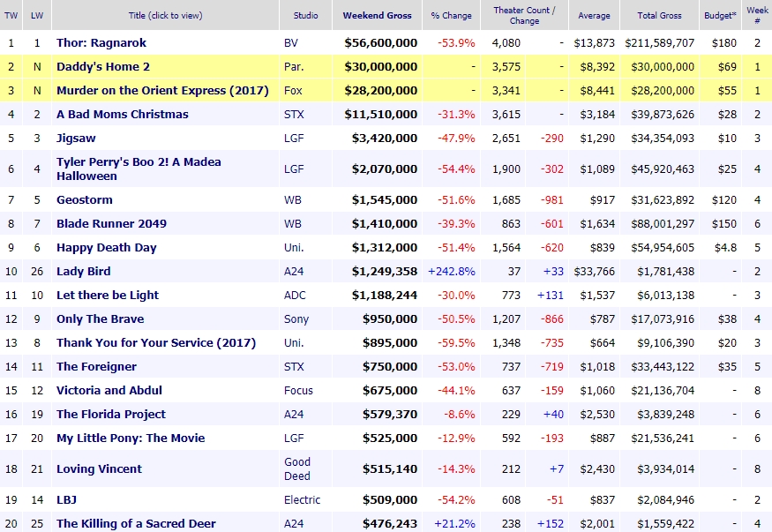Open the Geostorm title link
The width and height of the screenshot is (772, 532).
[x=84, y=199]
